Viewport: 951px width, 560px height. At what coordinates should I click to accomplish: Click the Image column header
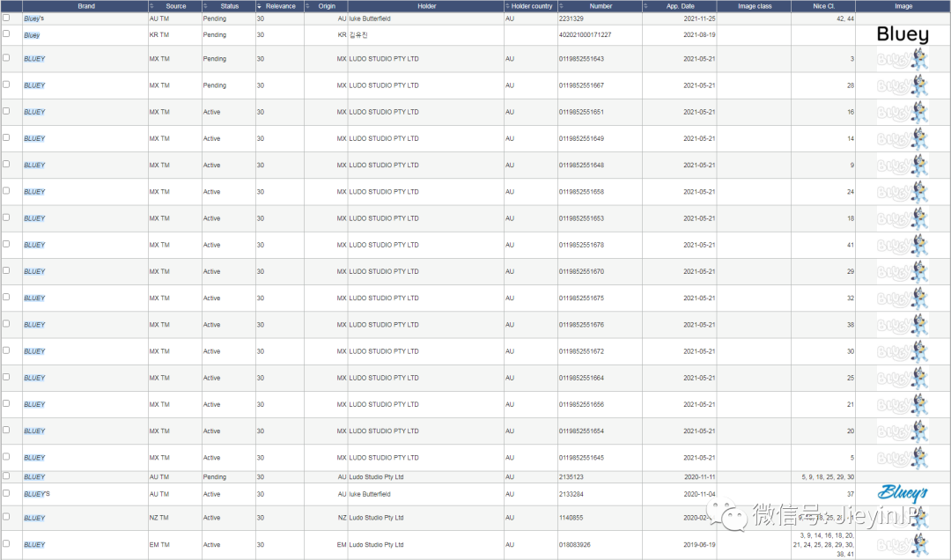[903, 6]
